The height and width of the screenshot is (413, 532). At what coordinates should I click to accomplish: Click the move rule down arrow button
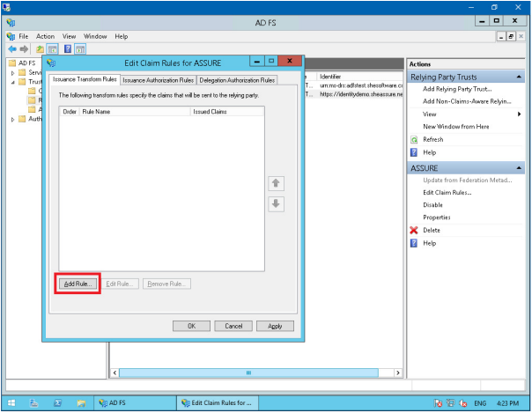(276, 203)
